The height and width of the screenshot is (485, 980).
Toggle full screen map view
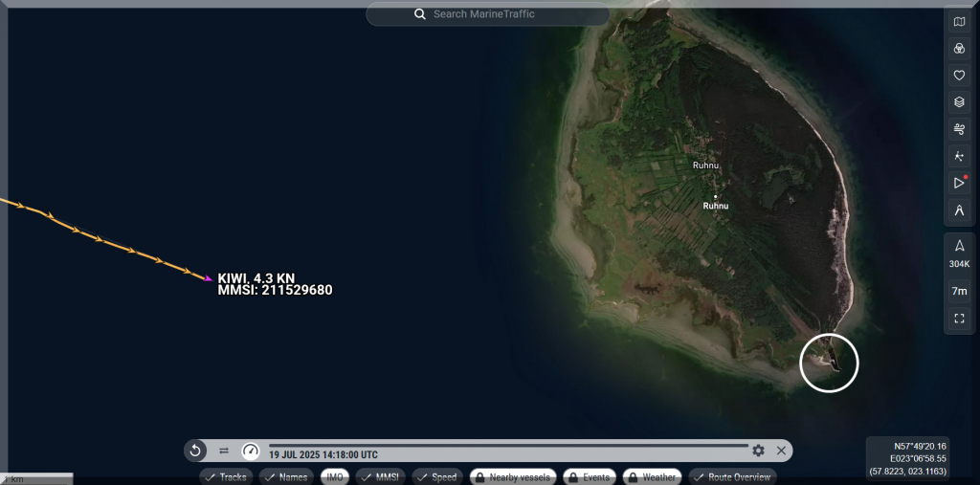[959, 318]
